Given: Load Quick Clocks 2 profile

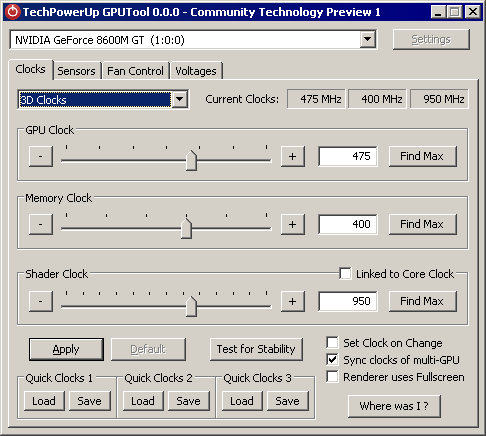Looking at the screenshot, I should 143,401.
